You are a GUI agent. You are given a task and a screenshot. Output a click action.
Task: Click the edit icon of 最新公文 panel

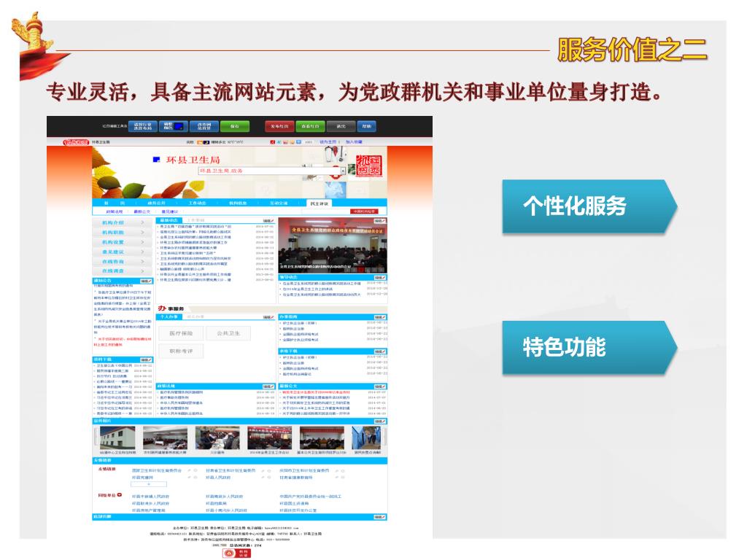pyautogui.click(x=379, y=386)
